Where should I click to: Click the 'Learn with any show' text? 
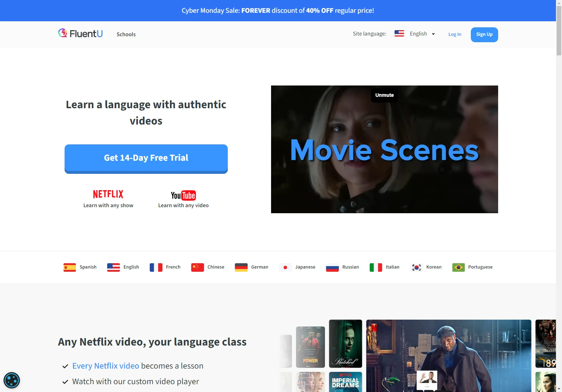click(108, 205)
